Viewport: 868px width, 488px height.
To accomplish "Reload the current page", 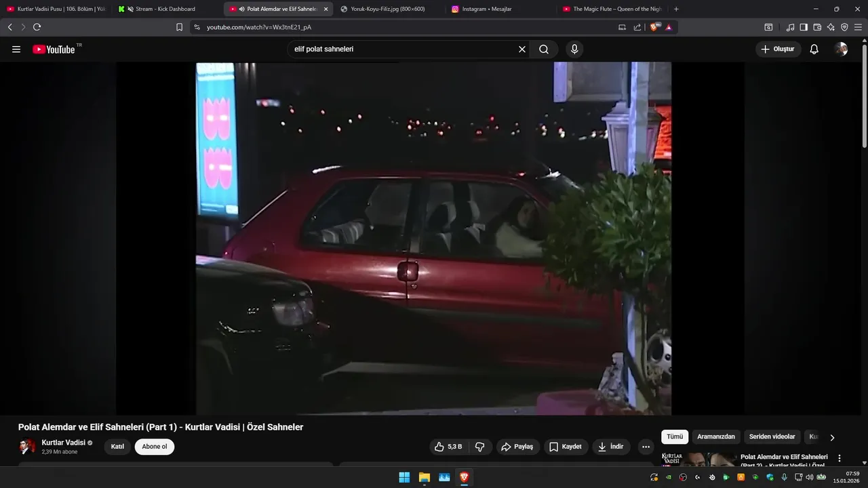I will point(37,27).
